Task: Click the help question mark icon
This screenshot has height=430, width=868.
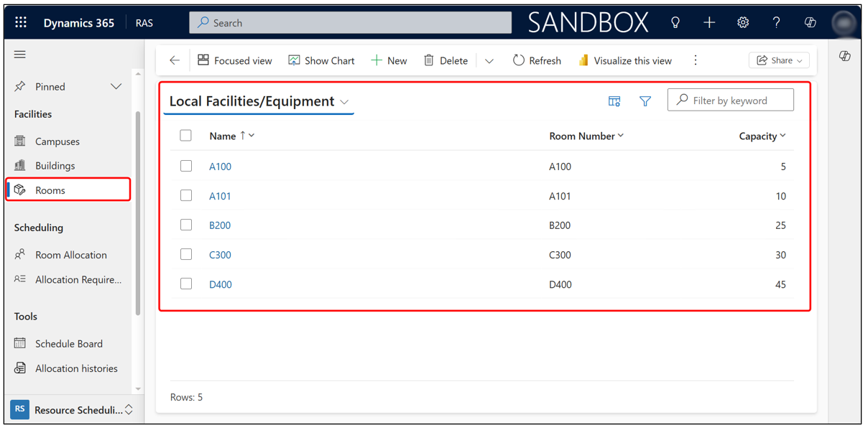Action: coord(776,23)
